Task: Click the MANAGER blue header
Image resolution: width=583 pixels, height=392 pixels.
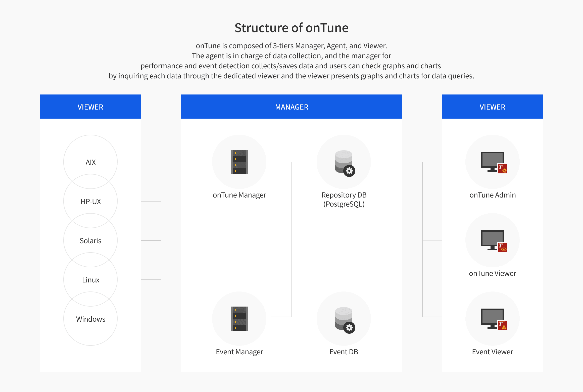Action: point(291,107)
